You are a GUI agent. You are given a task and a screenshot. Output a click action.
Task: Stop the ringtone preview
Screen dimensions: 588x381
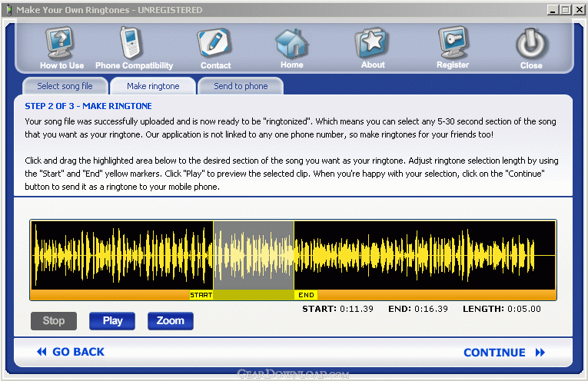(x=54, y=321)
